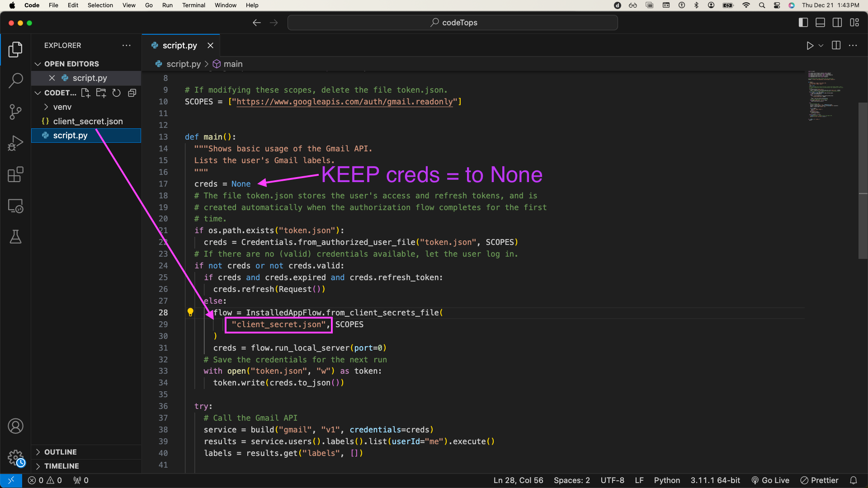Click the lightbulb code action on line 28
868x488 pixels.
190,312
